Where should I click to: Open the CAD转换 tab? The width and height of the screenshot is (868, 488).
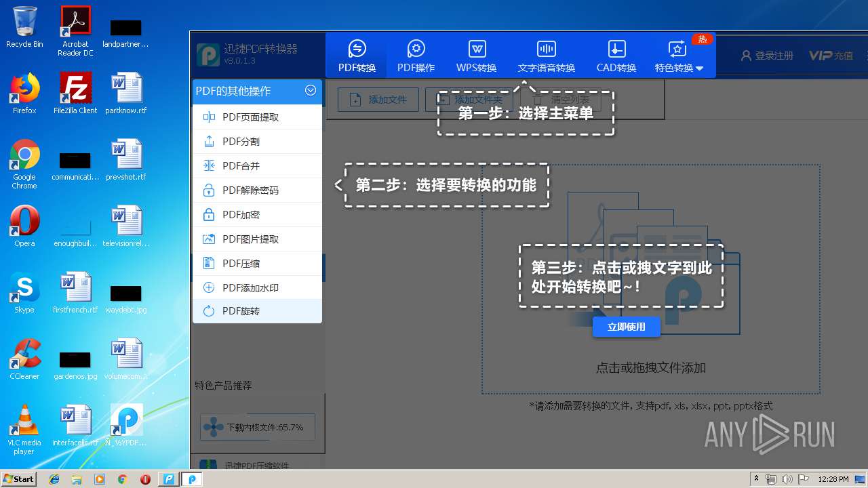(616, 56)
